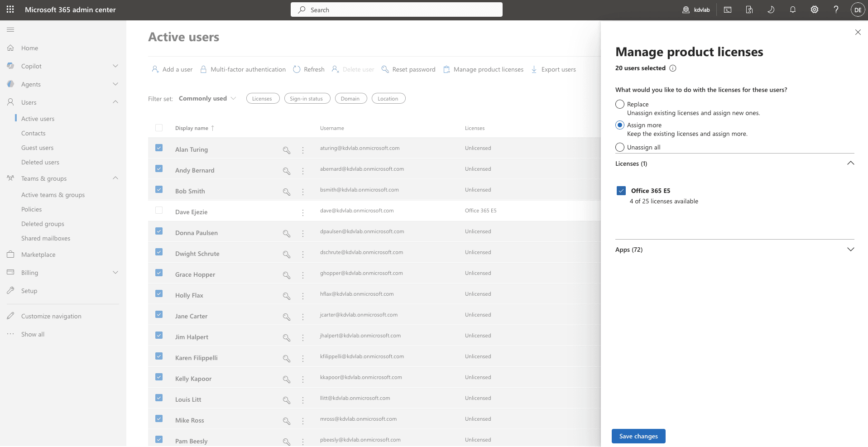Open more actions for Holly Flax

pos(303,296)
